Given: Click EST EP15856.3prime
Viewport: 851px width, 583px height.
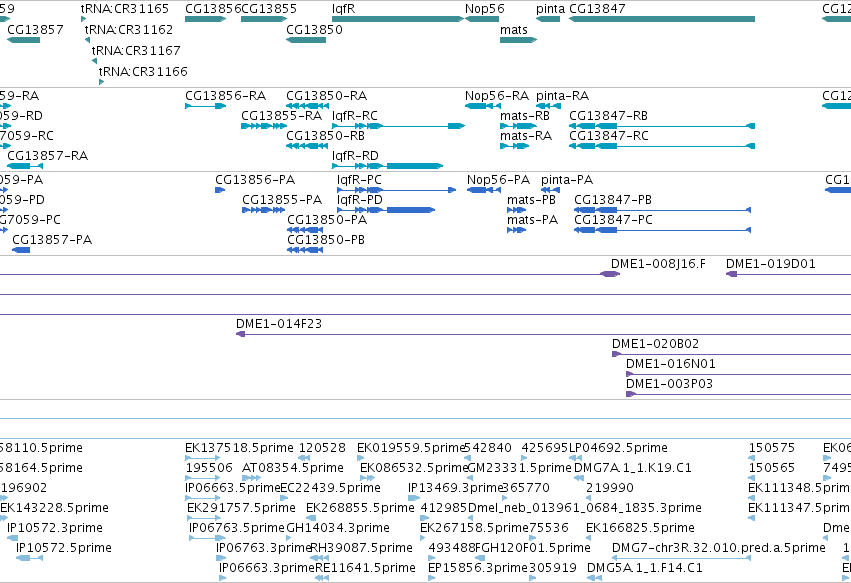Looking at the screenshot, I should pos(431,579).
